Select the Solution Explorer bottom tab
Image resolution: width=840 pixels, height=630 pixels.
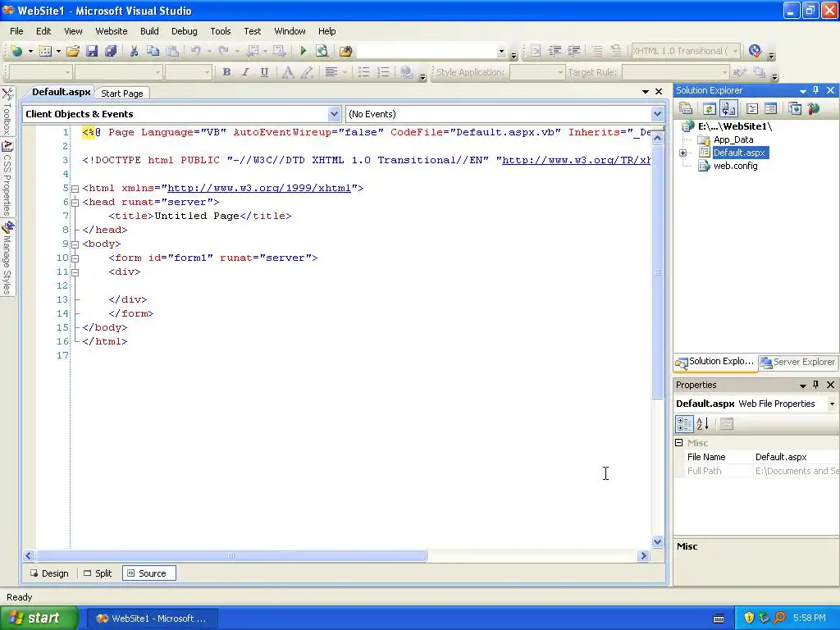(x=715, y=362)
